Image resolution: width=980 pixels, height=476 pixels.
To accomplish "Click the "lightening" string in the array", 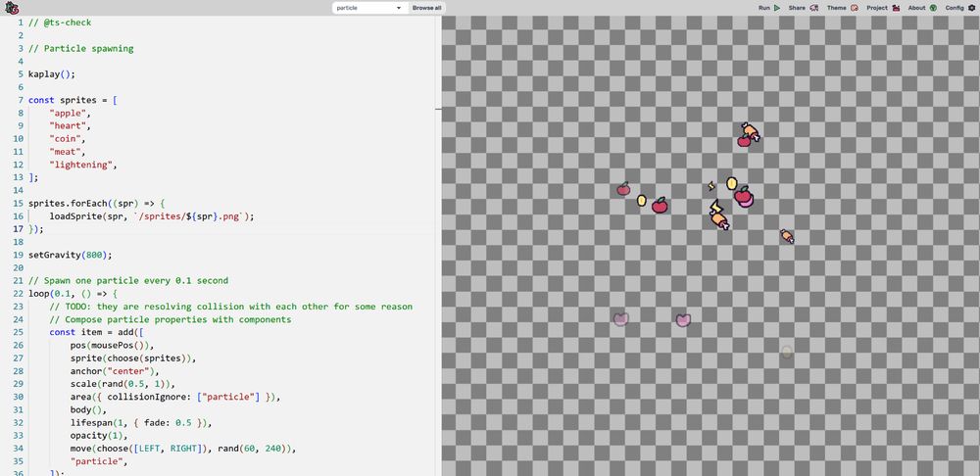I will [83, 165].
